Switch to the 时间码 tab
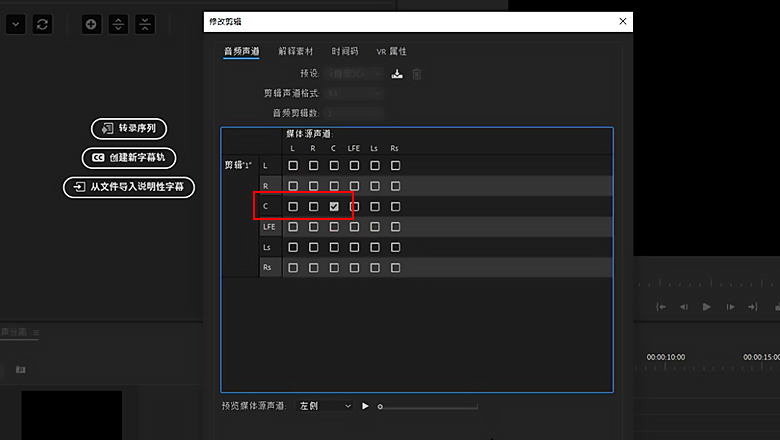The width and height of the screenshot is (780, 440). coord(345,51)
